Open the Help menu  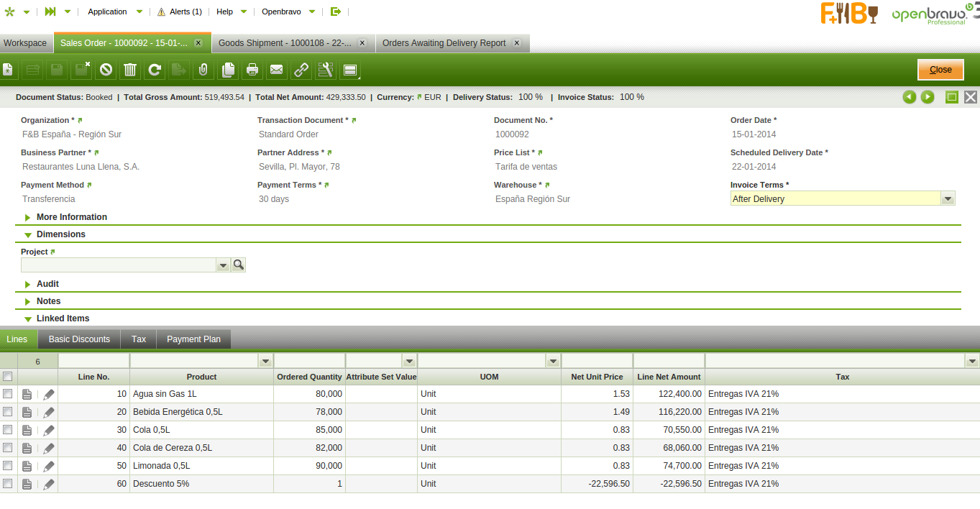tap(232, 12)
